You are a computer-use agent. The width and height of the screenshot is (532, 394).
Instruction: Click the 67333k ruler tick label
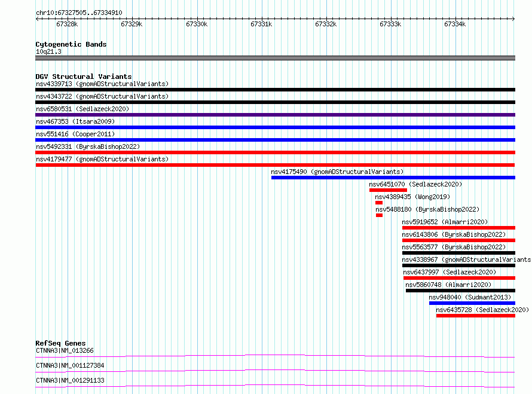[x=390, y=25]
